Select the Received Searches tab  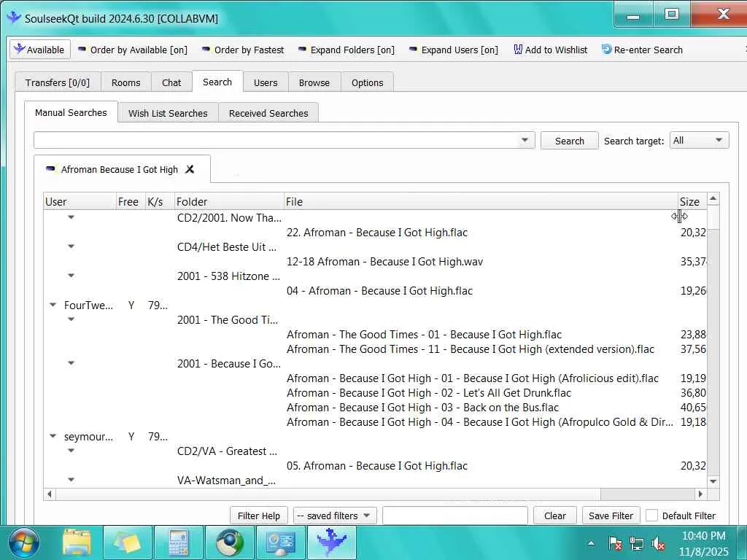coord(268,113)
